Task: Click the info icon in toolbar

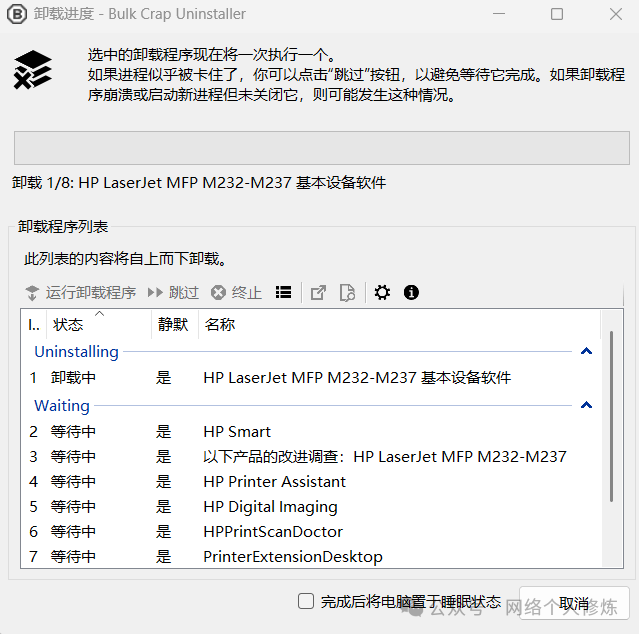Action: [411, 293]
